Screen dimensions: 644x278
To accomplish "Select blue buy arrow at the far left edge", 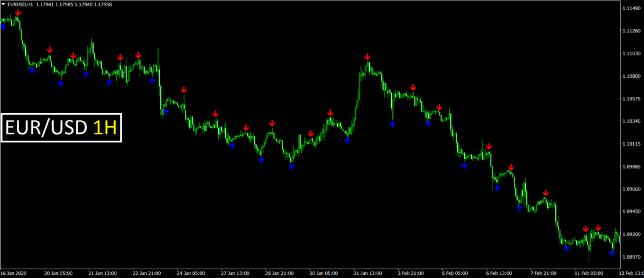I will [x=3, y=26].
